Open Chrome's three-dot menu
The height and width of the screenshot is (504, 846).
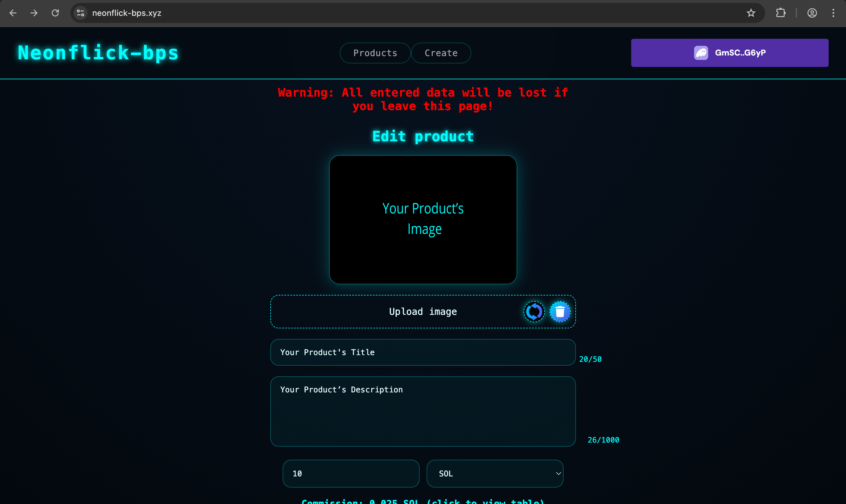point(834,13)
